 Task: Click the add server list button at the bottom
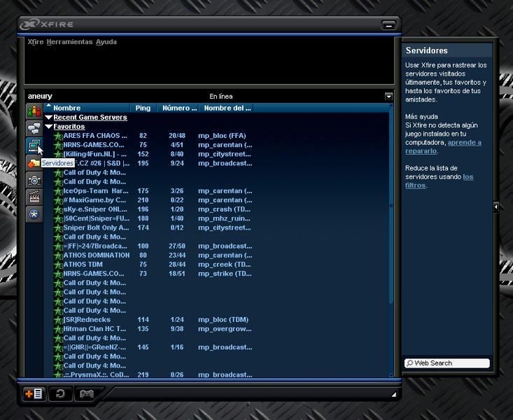click(34, 393)
